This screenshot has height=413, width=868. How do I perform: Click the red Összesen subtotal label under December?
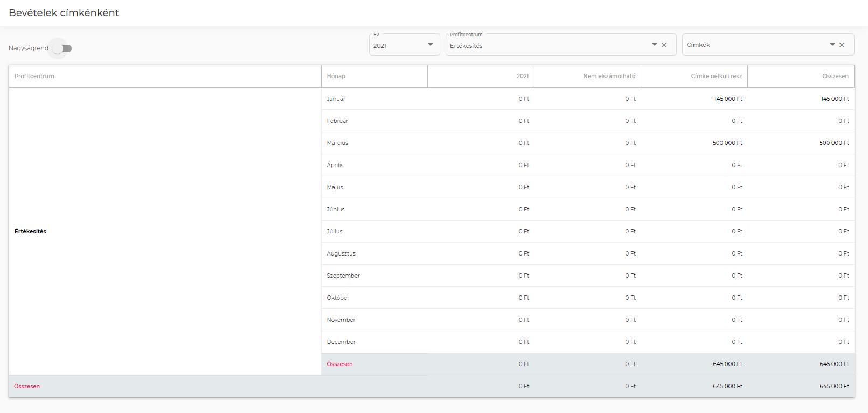pyautogui.click(x=339, y=364)
